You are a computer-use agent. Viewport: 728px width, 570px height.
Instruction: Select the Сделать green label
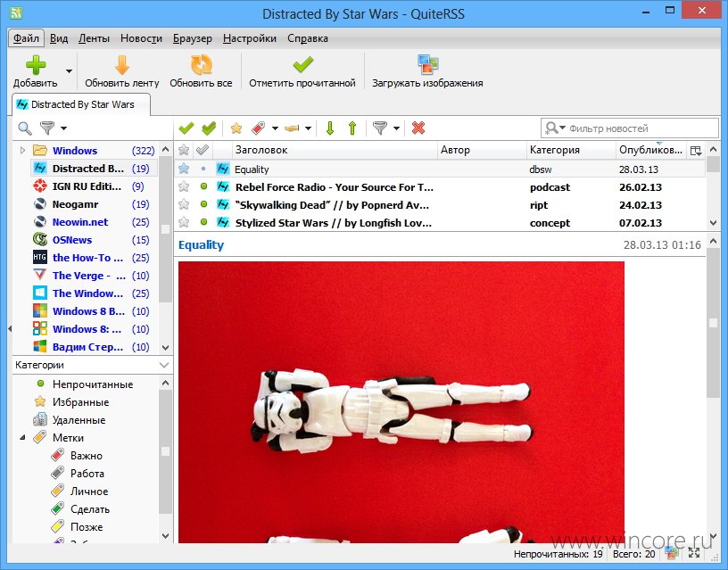(x=89, y=508)
